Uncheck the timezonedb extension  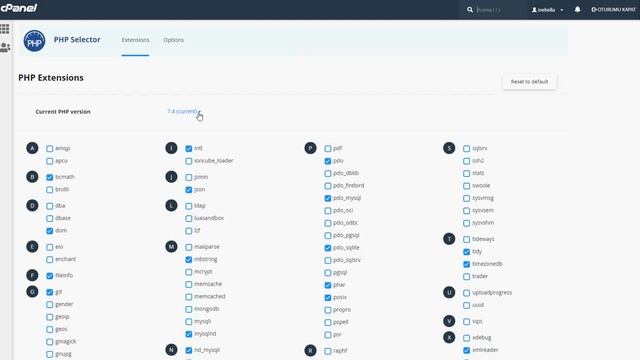[467, 264]
